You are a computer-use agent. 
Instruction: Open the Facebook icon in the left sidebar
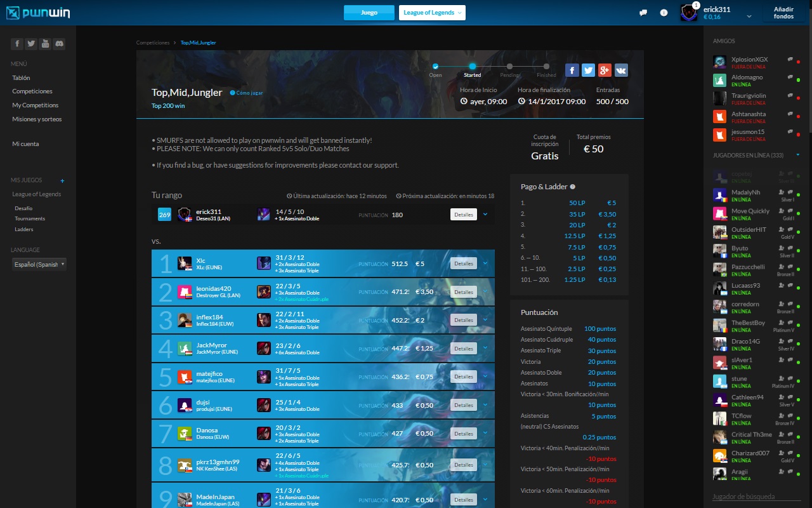(16, 43)
